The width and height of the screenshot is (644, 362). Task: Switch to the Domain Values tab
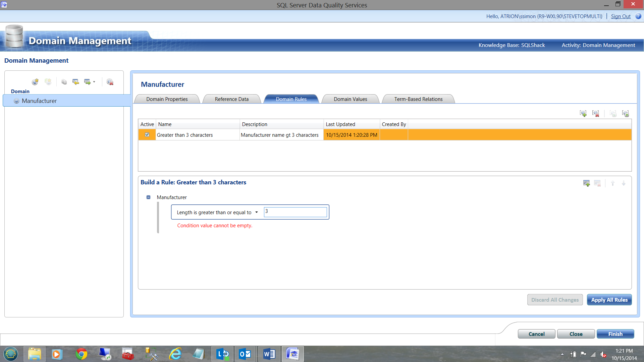[350, 99]
